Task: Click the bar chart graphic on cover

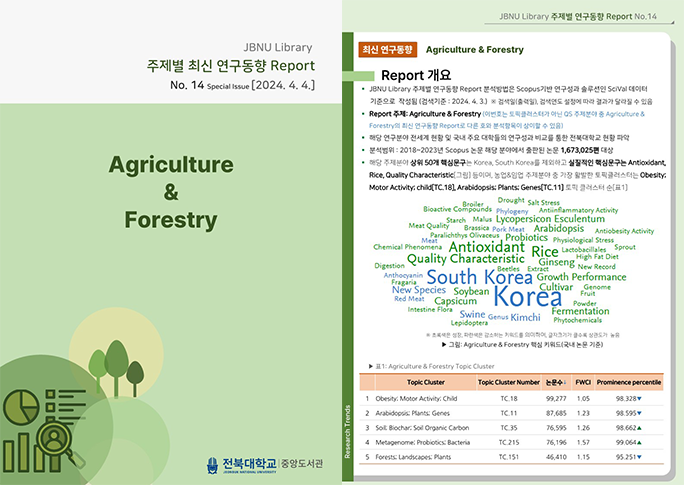Action: [32, 454]
